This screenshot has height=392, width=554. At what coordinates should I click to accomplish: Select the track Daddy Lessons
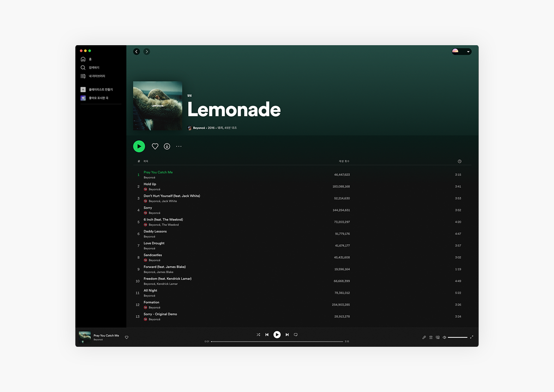click(x=155, y=232)
